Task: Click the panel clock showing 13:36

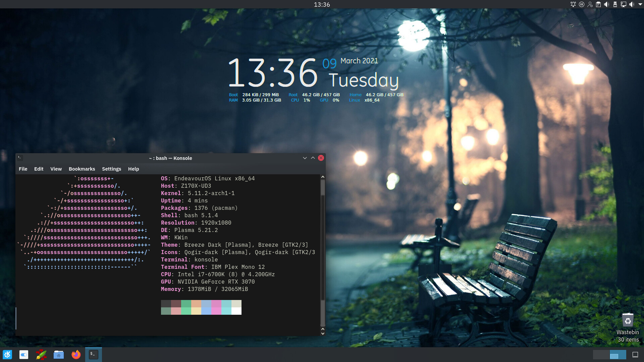Action: coord(322,4)
